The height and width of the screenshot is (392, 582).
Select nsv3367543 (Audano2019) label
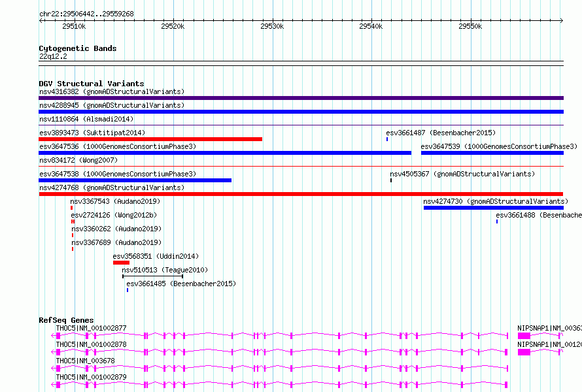coord(115,201)
